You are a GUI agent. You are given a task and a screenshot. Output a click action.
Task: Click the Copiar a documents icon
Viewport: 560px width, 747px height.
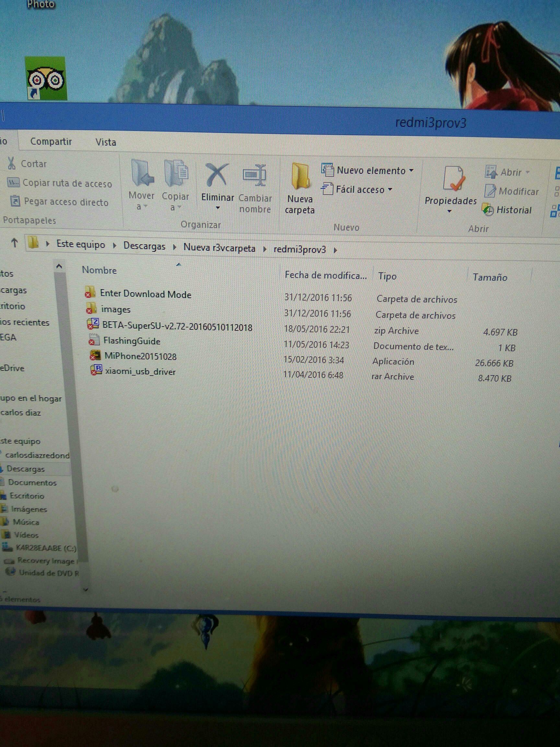176,173
